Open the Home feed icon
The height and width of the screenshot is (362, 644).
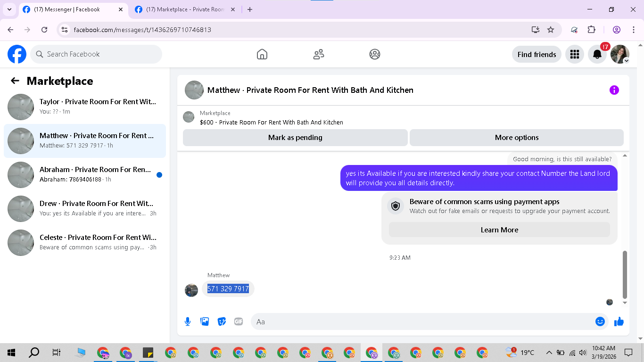tap(262, 54)
